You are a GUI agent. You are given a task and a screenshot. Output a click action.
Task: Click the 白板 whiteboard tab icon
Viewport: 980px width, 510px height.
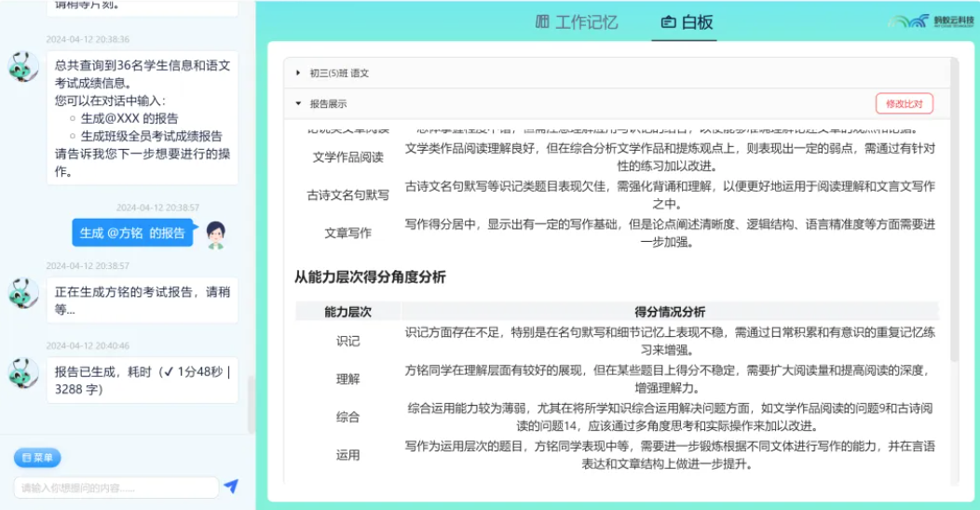668,22
